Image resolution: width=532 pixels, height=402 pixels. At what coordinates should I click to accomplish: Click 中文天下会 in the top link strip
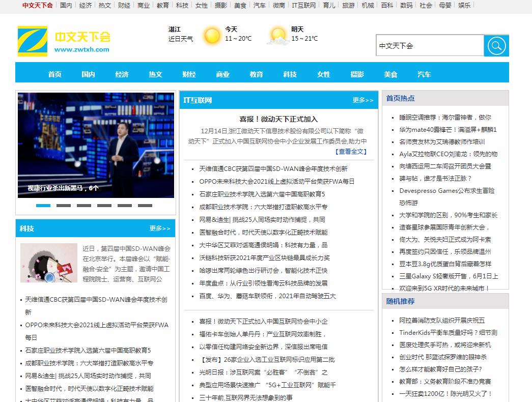[37, 6]
